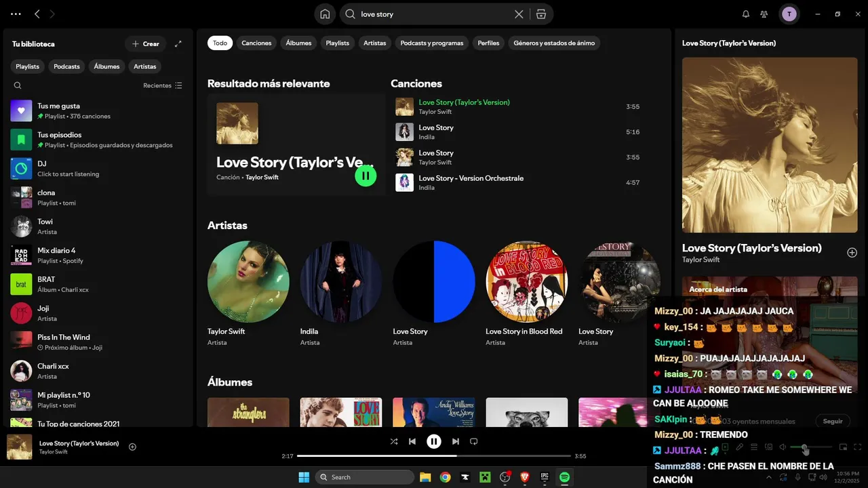Open the Crear menu button

[x=146, y=43]
